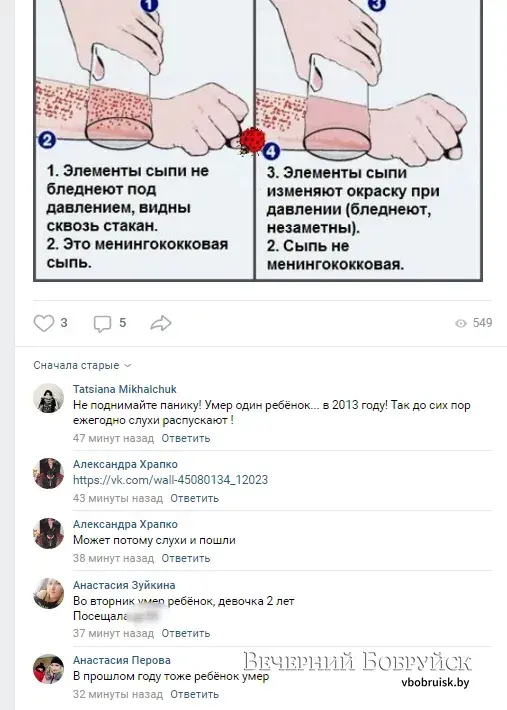Open the vk.com/wall-45080134_12023 link
Screen dimensions: 507x710
pos(170,480)
